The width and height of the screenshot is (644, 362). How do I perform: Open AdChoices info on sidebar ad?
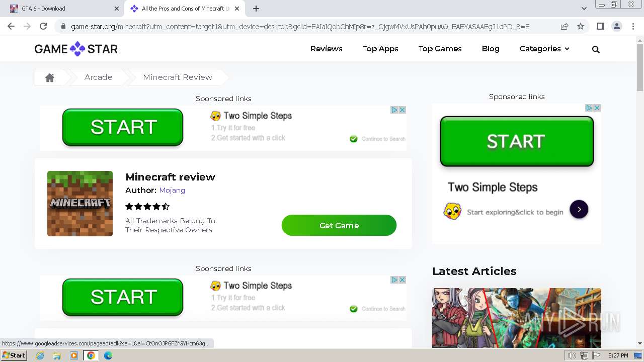[590, 108]
